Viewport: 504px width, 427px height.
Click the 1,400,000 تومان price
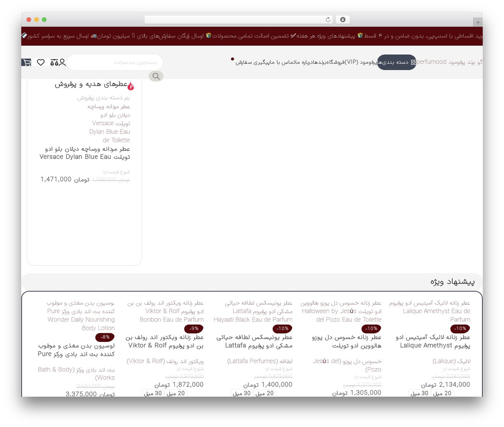tap(268, 385)
